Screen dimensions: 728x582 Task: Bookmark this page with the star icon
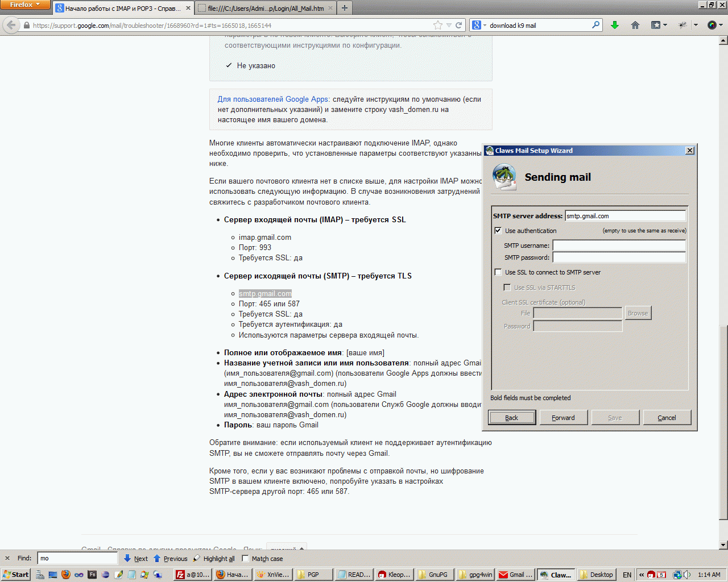tap(437, 25)
